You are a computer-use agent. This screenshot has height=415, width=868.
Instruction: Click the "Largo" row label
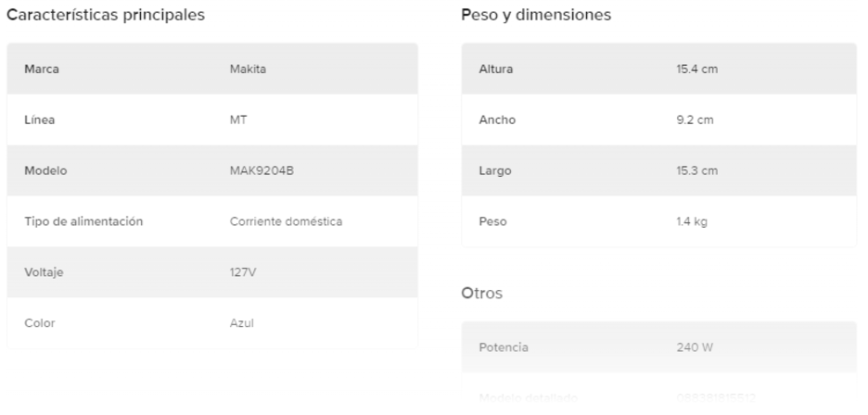(494, 171)
